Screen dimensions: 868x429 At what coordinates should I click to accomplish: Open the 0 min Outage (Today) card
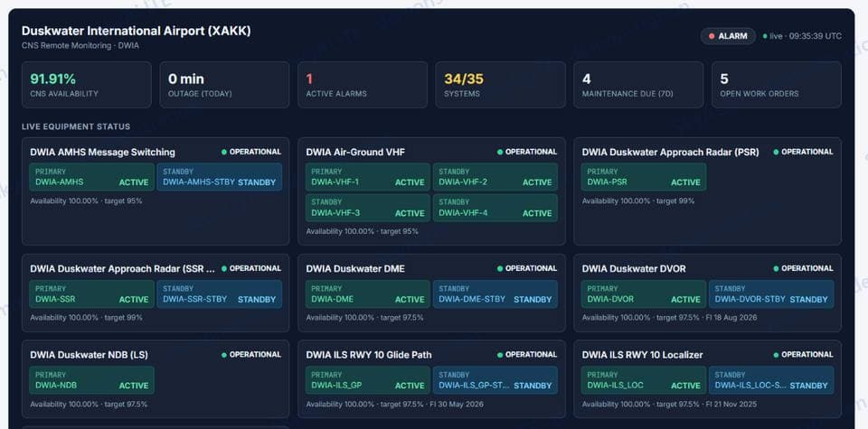pos(224,85)
